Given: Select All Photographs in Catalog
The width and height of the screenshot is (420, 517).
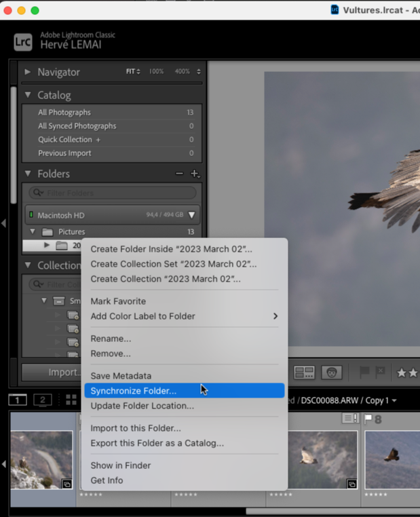Looking at the screenshot, I should (64, 113).
